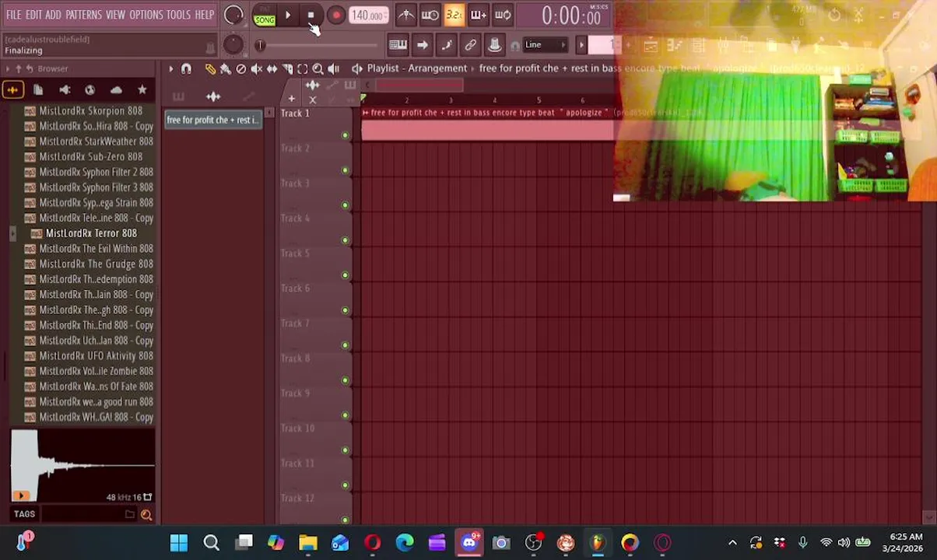This screenshot has width=937, height=560.
Task: Toggle the metronome icon
Action: tap(406, 15)
